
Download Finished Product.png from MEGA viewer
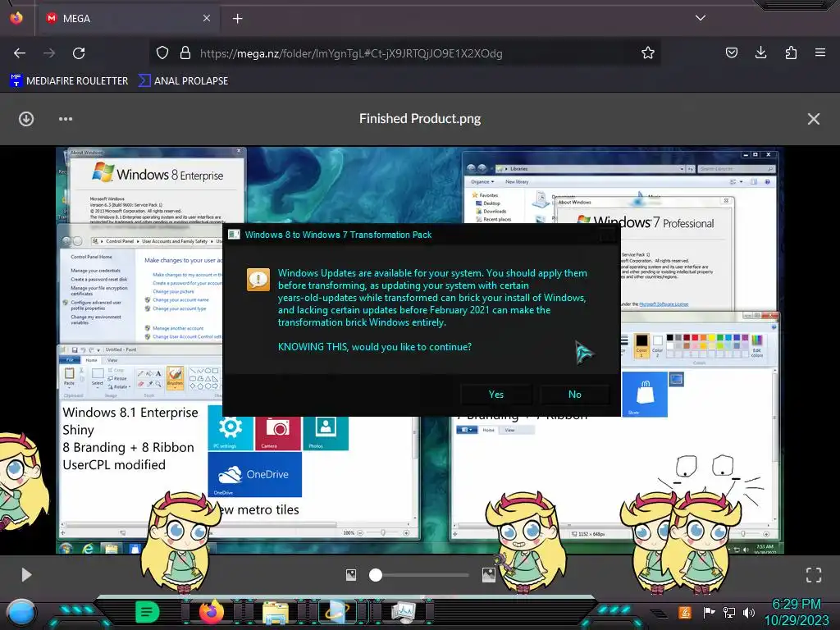(x=26, y=119)
